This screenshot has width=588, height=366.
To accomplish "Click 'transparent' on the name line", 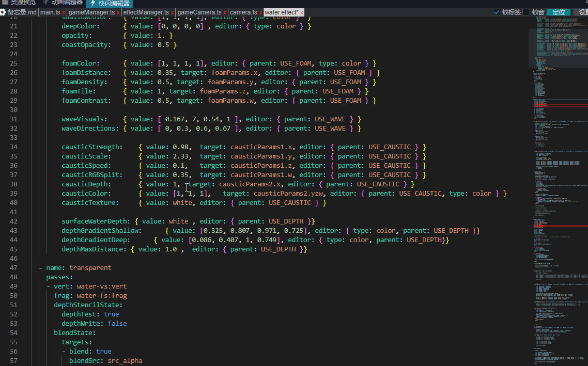I will pos(90,268).
